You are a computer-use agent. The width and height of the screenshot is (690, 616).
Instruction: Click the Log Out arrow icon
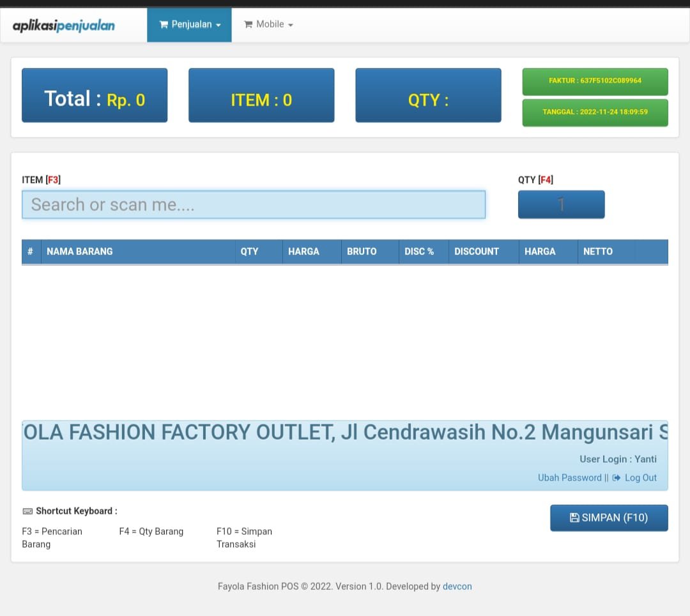pyautogui.click(x=617, y=478)
